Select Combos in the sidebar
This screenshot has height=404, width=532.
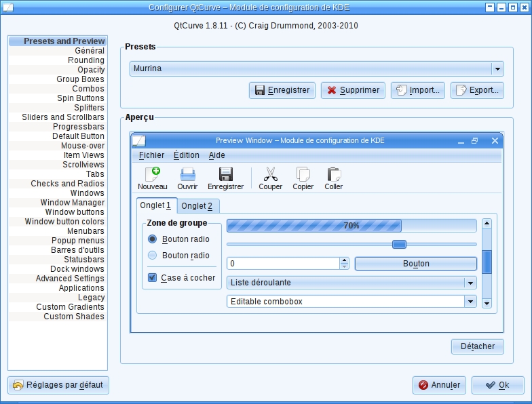pyautogui.click(x=57, y=88)
